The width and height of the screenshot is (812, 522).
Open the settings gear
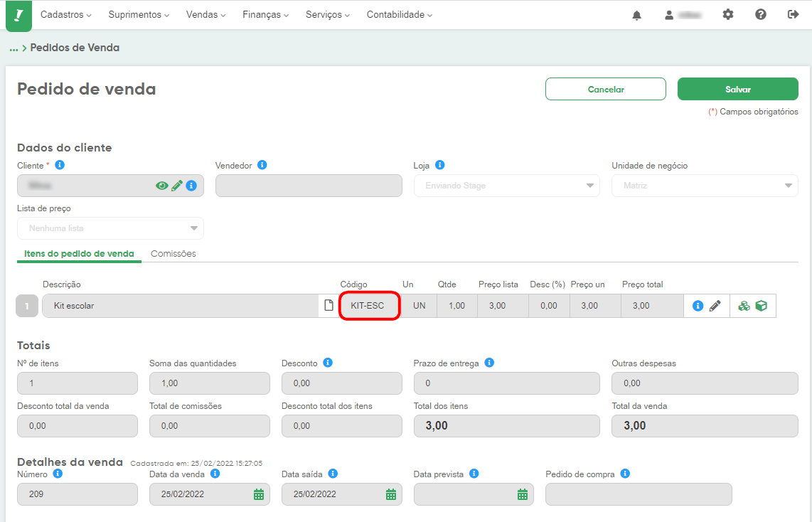click(728, 14)
